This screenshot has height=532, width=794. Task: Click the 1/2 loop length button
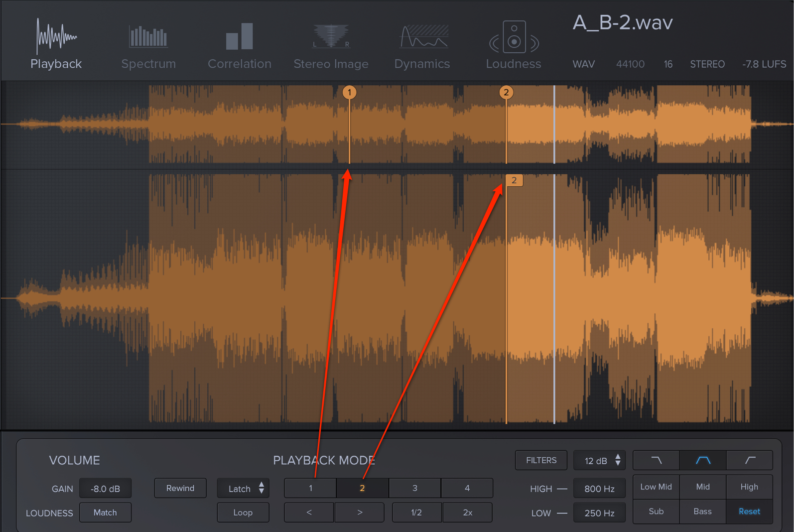(x=417, y=512)
